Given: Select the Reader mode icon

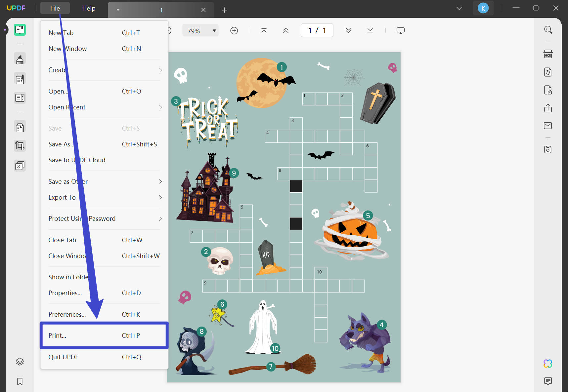Looking at the screenshot, I should pos(20,30).
